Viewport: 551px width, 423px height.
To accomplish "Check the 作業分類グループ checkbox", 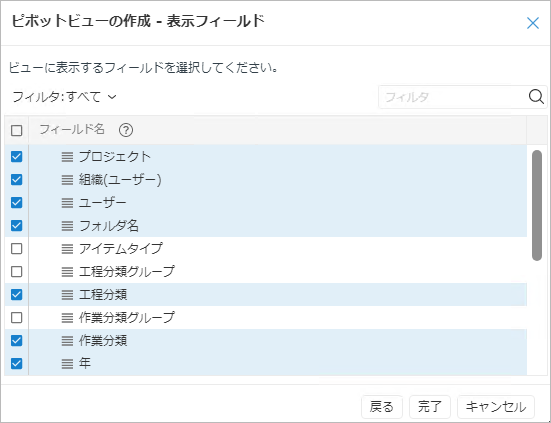I will [17, 318].
